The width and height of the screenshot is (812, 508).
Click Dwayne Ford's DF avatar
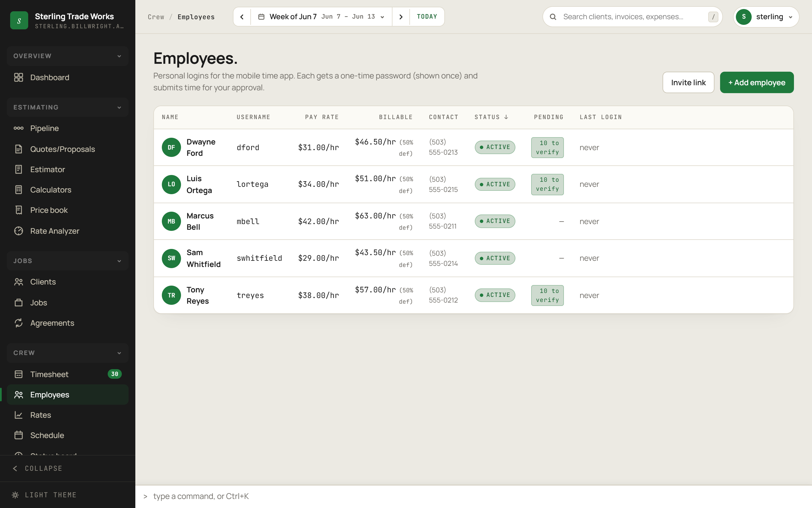(171, 147)
